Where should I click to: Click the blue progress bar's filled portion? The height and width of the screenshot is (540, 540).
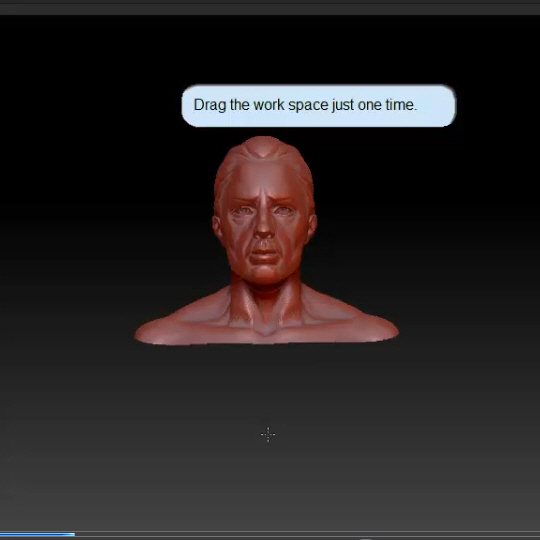click(x=37, y=534)
